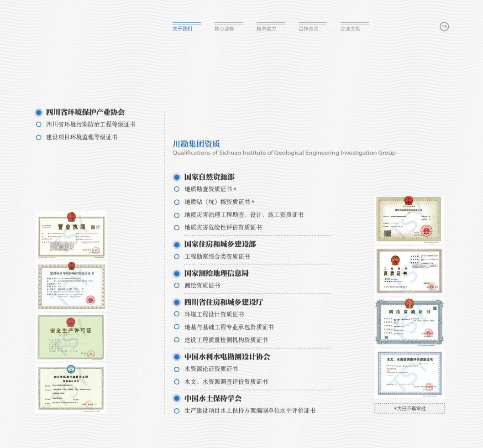Click the bullet icon next to 国家住房和城乡建设部

177,245
